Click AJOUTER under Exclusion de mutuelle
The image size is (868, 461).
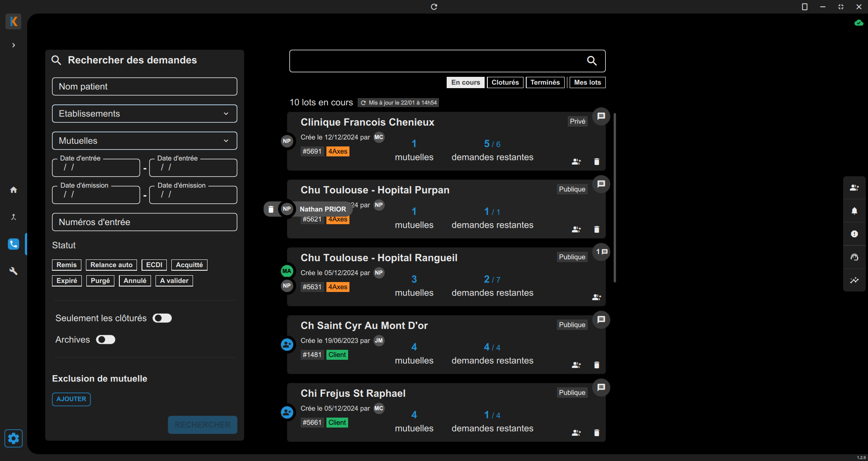(x=71, y=399)
